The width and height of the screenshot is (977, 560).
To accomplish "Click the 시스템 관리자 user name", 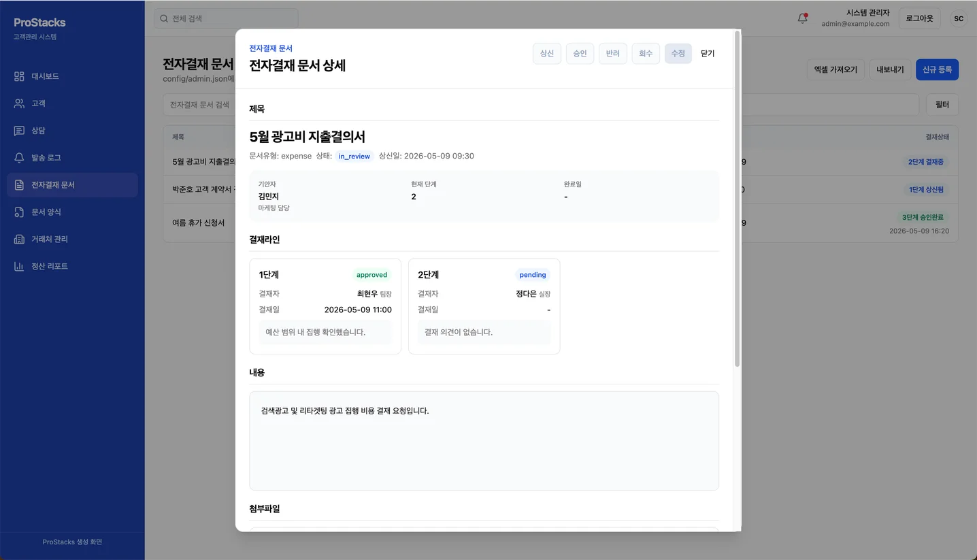I will click(867, 13).
